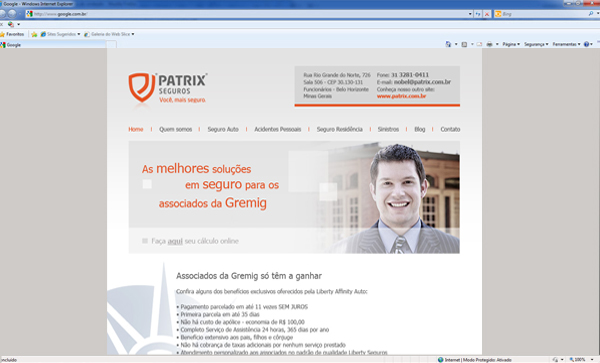The image size is (600, 363).
Task: Open the Print options dropdown arrow
Action: tap(497, 44)
